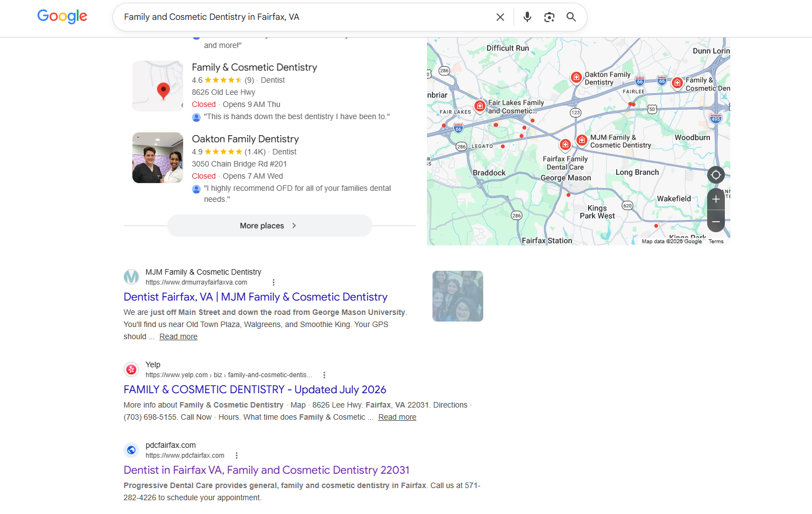Click Fairfax Family Dental Care map pin

(565, 144)
